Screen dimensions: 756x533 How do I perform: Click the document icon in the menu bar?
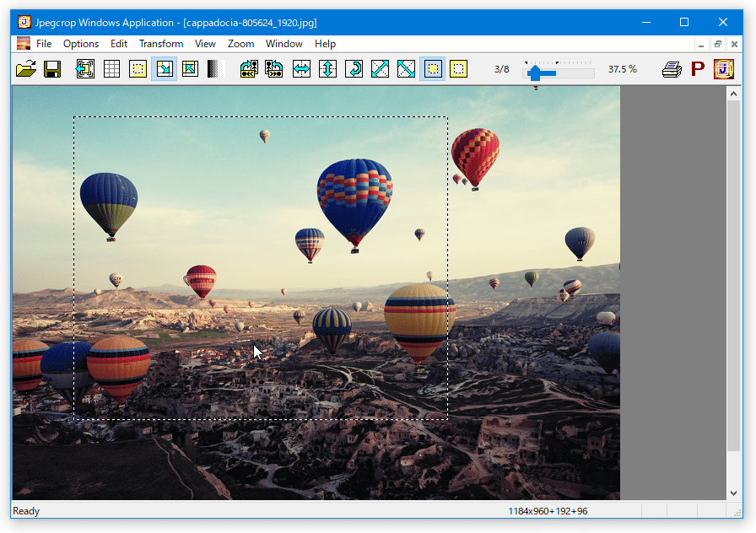pos(23,43)
